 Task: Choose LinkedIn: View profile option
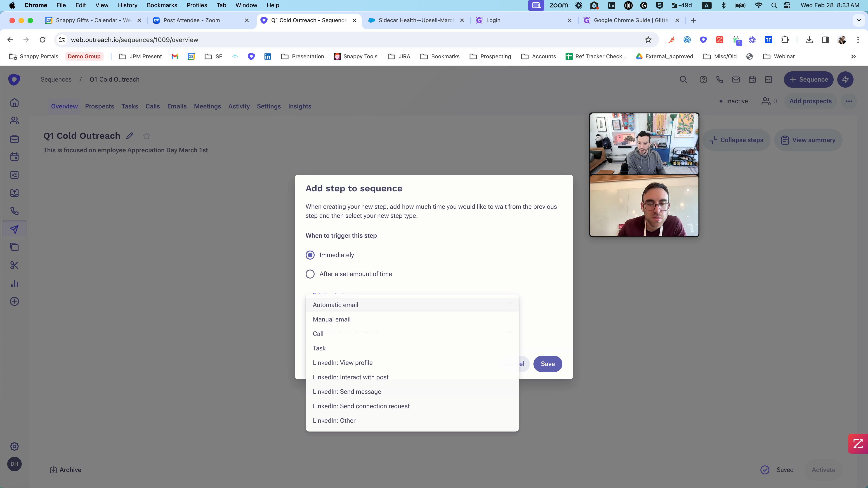[412, 363]
